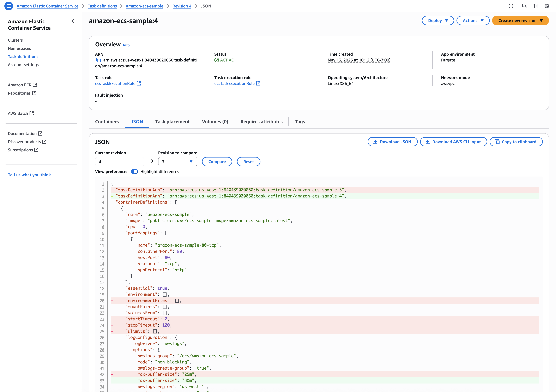Screen dimensions: 556x392
Task: Open Documentation external link
Action: coord(25,133)
